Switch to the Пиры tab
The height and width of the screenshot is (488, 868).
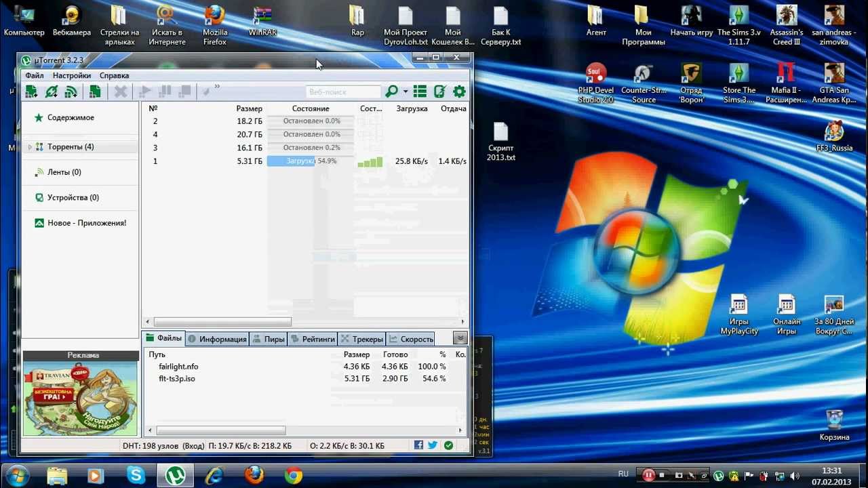pyautogui.click(x=269, y=339)
